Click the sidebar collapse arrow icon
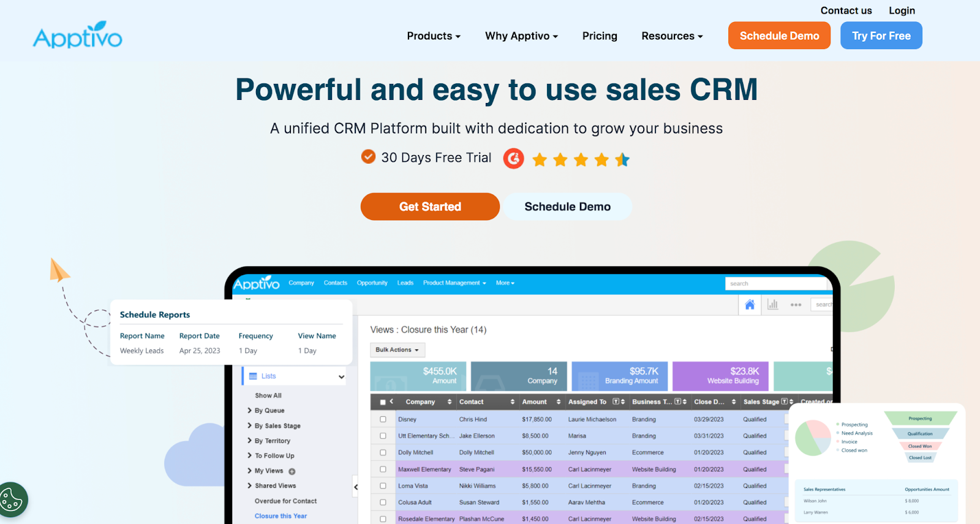980x524 pixels. (356, 487)
